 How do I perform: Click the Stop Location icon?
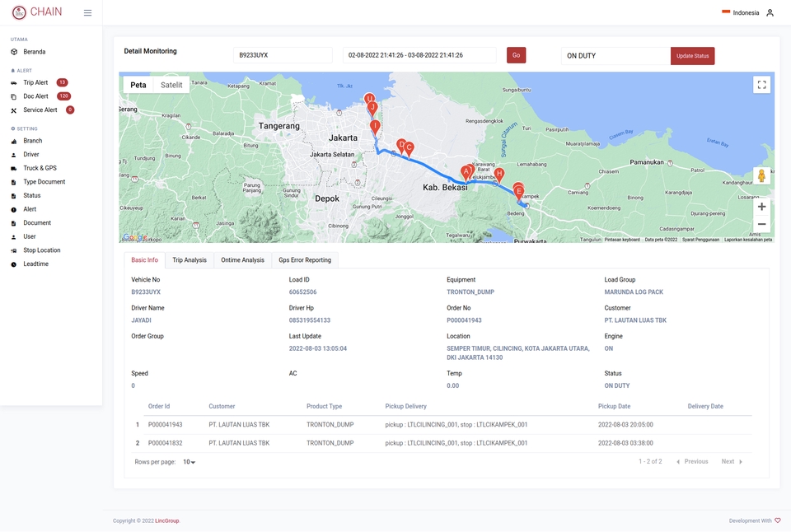pos(14,250)
